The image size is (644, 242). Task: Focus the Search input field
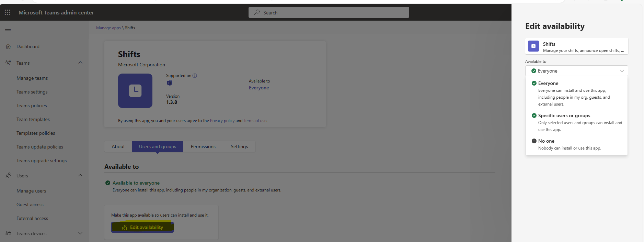tap(329, 12)
